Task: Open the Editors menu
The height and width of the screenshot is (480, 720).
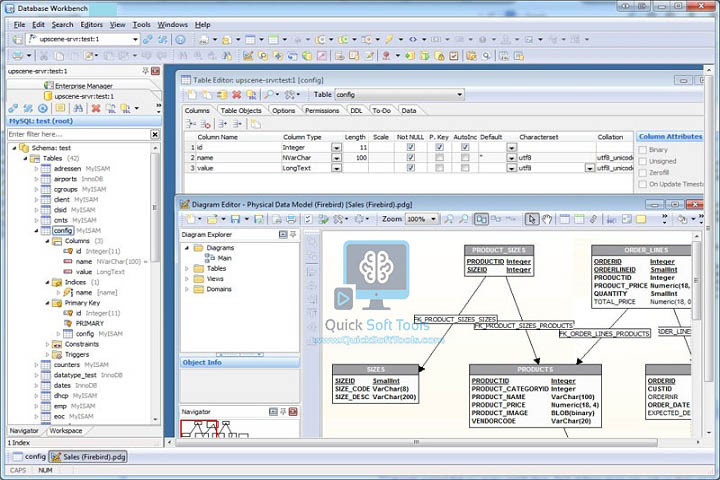Action: (x=91, y=25)
